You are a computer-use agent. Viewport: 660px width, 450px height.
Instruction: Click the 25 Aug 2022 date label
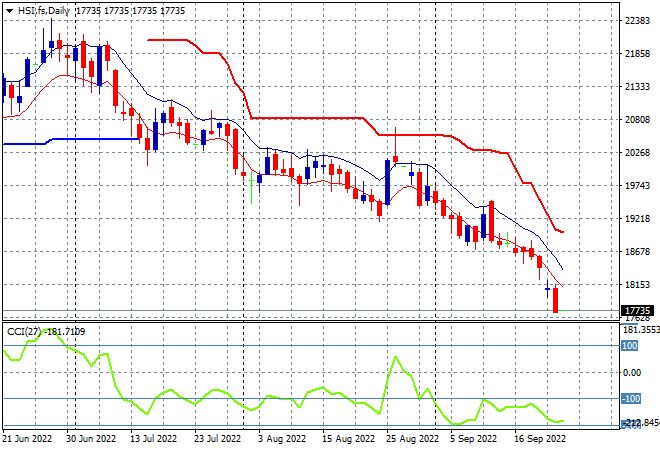point(412,439)
